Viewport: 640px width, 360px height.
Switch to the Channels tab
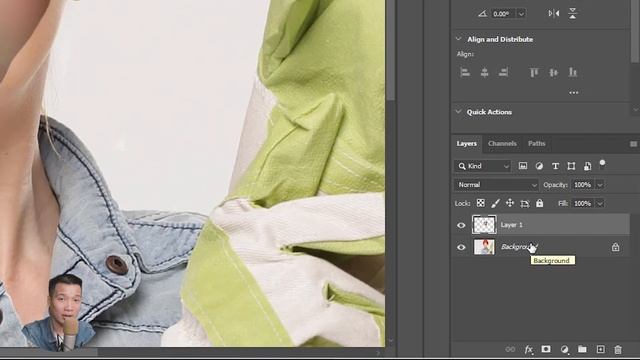(502, 144)
